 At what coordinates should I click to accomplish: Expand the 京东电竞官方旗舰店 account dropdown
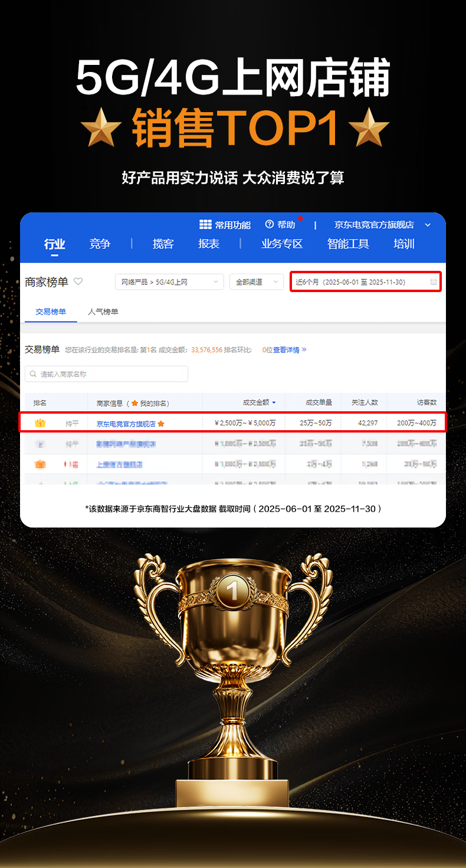pos(428,225)
